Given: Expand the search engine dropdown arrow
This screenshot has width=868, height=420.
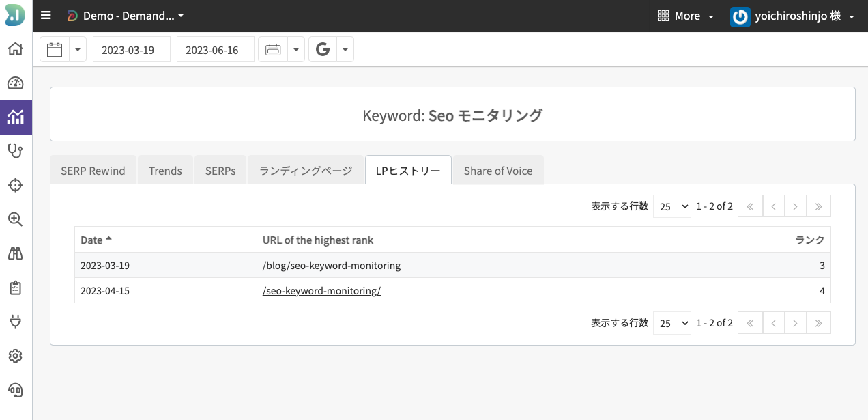Looking at the screenshot, I should (x=345, y=49).
